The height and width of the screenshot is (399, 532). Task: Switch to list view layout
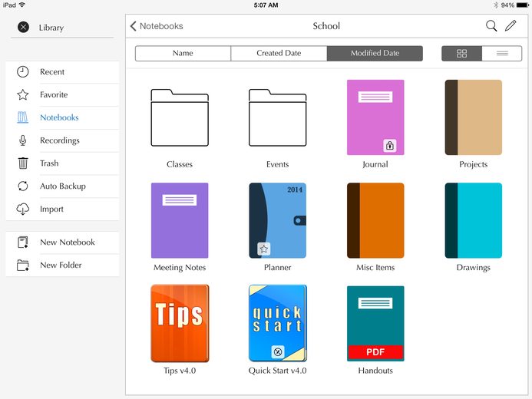pos(502,53)
